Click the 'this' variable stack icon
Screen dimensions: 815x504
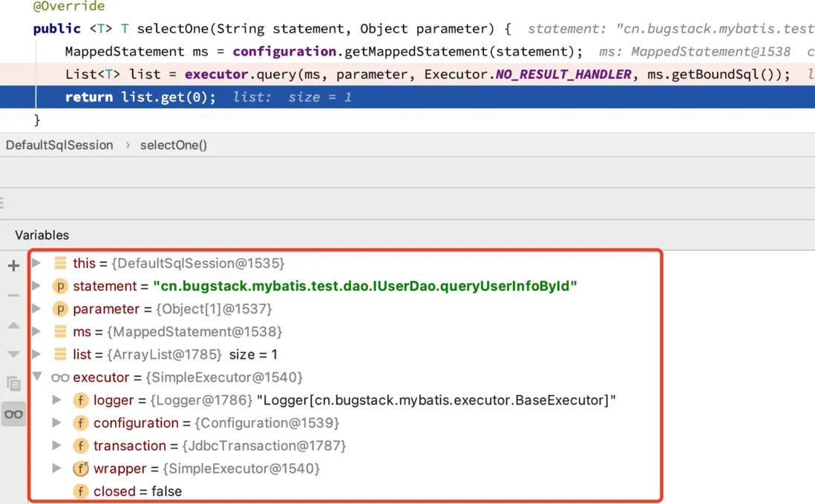click(60, 263)
